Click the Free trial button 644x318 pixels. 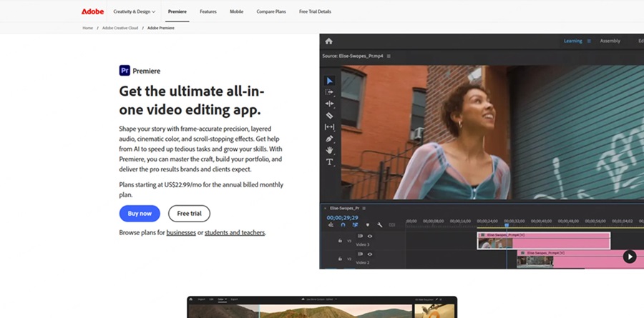(x=189, y=214)
